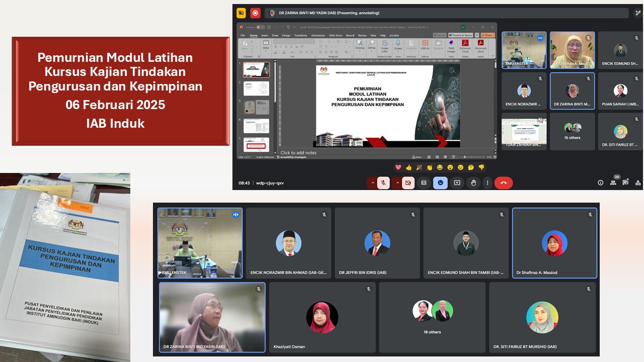Screen dimensions: 644x362
Task: Send the thumbs up emoji reaction
Action: pos(409,167)
